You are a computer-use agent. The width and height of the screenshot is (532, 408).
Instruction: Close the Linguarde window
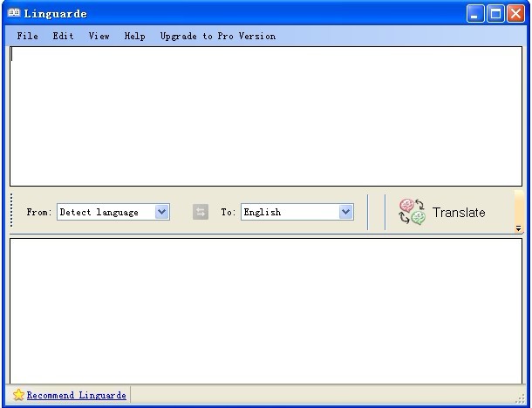pyautogui.click(x=515, y=14)
